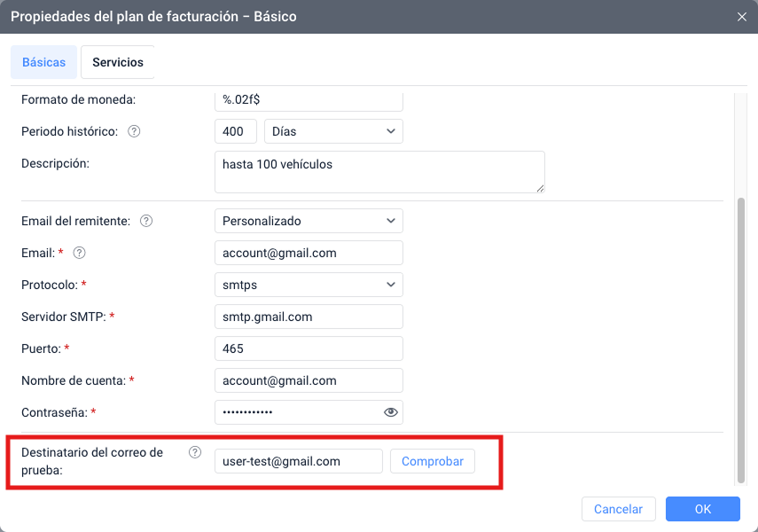Click help icon next to Periodo histórico
This screenshot has width=758, height=532.
(x=135, y=131)
